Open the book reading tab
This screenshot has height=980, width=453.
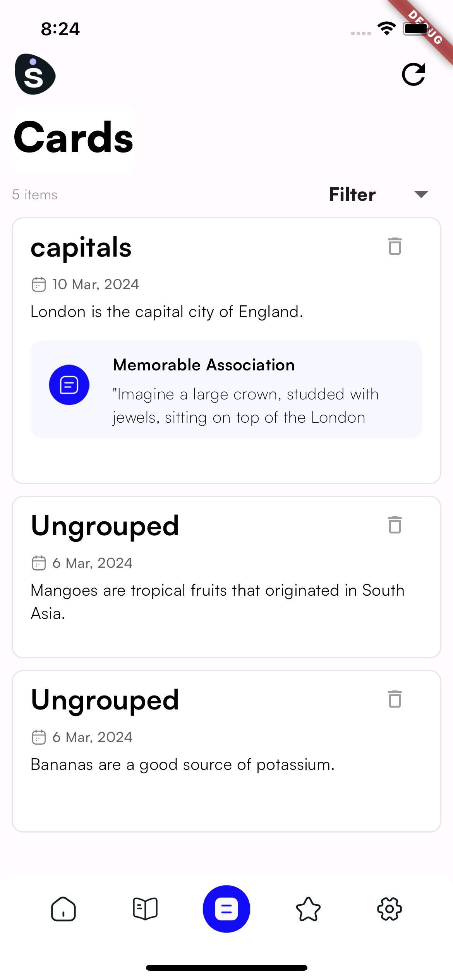[145, 909]
